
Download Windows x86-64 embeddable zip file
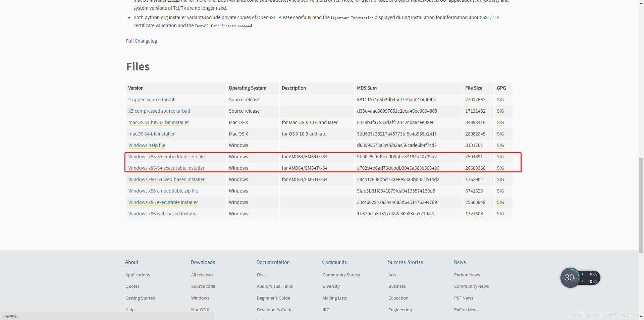[x=166, y=157]
